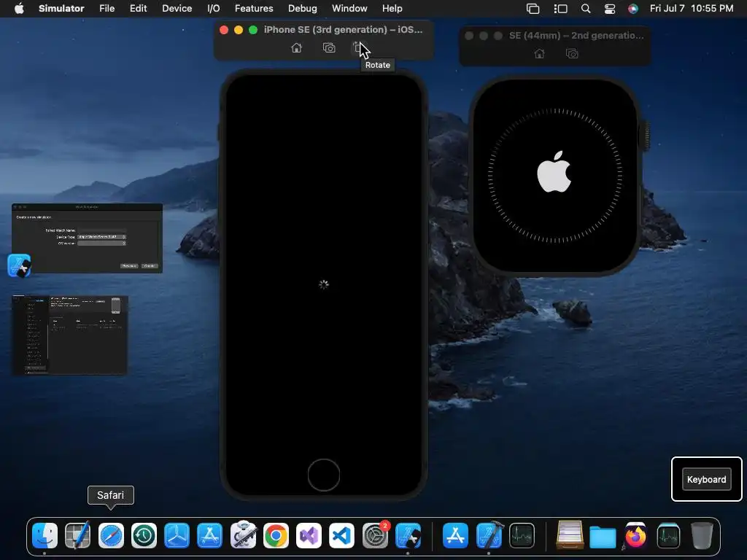Click the Screenshot icon in Watch SE simulator window
This screenshot has width=747, height=560.
coord(572,54)
